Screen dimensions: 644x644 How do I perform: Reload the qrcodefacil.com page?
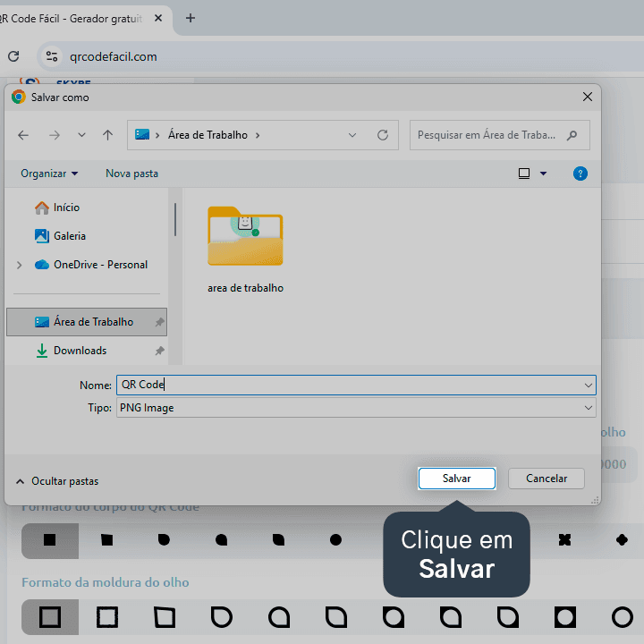pos(13,56)
